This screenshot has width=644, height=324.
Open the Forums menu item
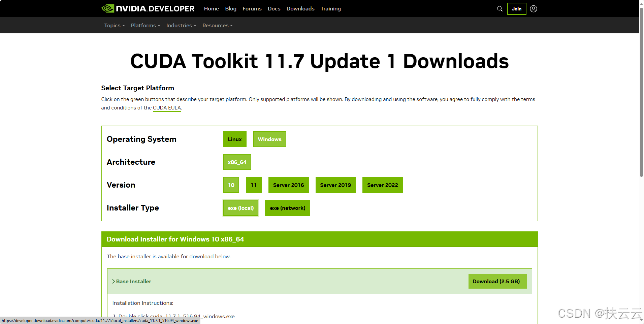point(252,9)
